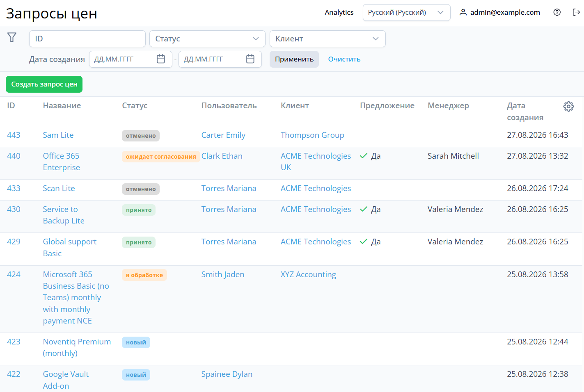This screenshot has width=584, height=392.
Task: Open request ID 422
Action: pos(14,374)
